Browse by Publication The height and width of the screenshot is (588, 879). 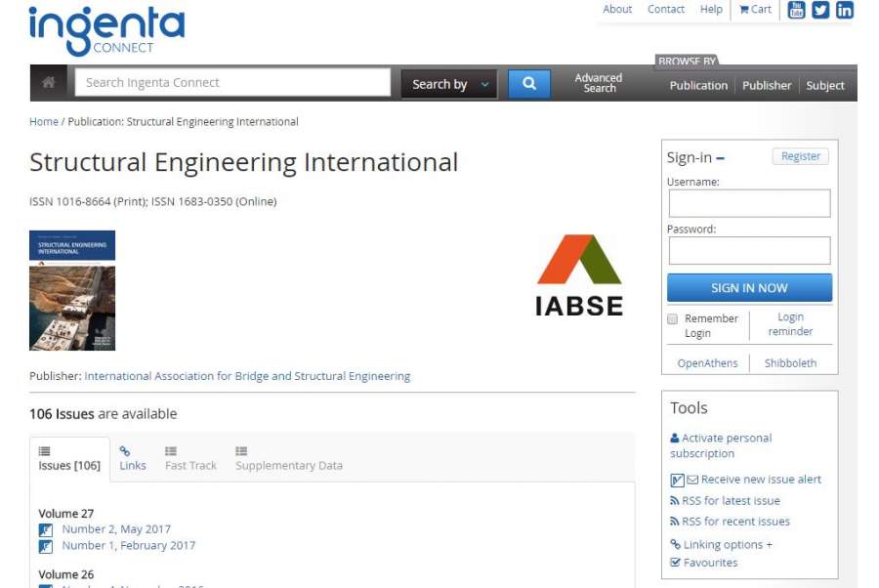[698, 85]
